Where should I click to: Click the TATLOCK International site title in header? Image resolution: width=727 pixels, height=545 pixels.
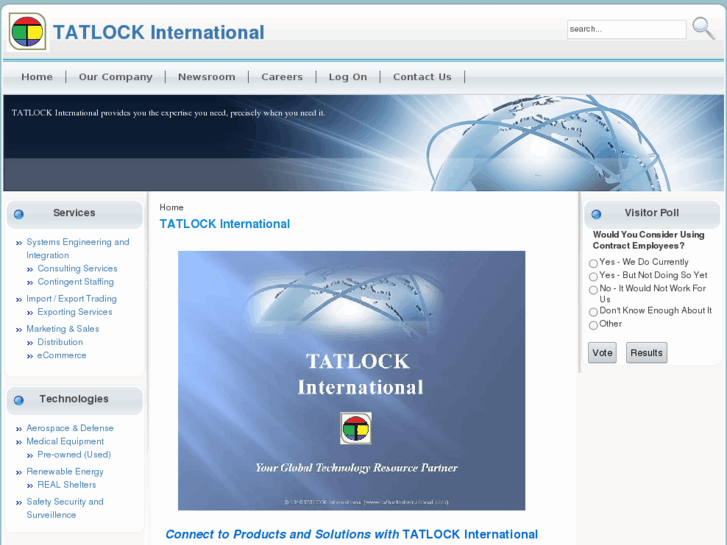pos(159,32)
